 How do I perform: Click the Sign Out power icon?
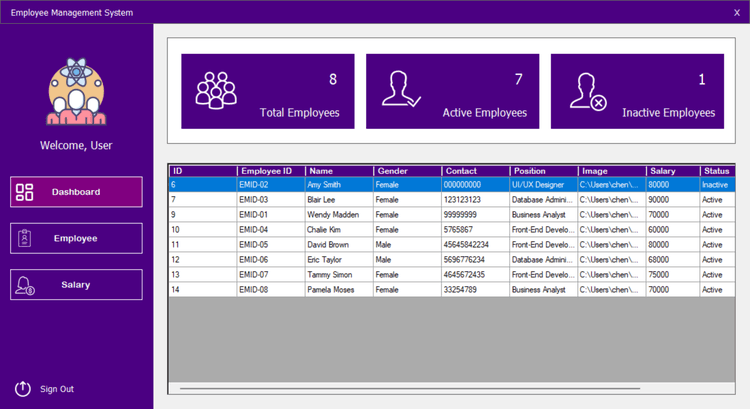[23, 389]
